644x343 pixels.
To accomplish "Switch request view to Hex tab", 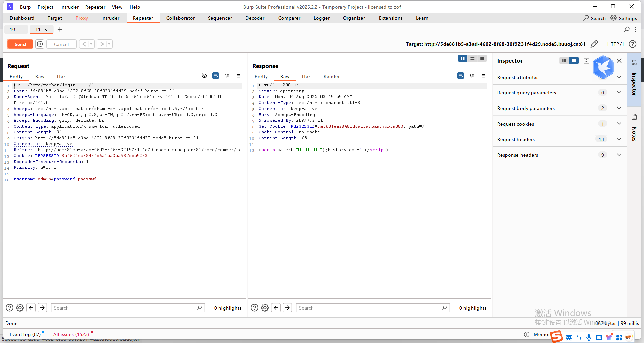I will pyautogui.click(x=61, y=76).
